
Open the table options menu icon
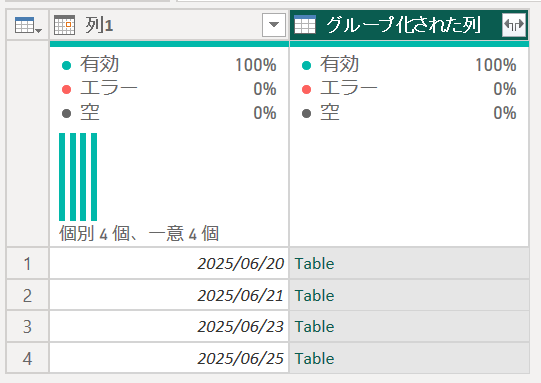point(28,25)
